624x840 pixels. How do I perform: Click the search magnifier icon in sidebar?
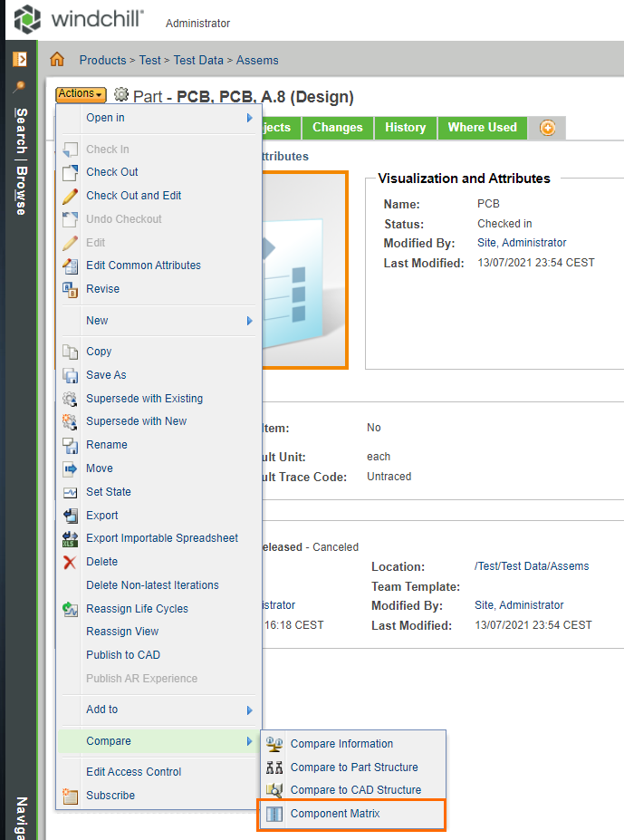(x=20, y=86)
